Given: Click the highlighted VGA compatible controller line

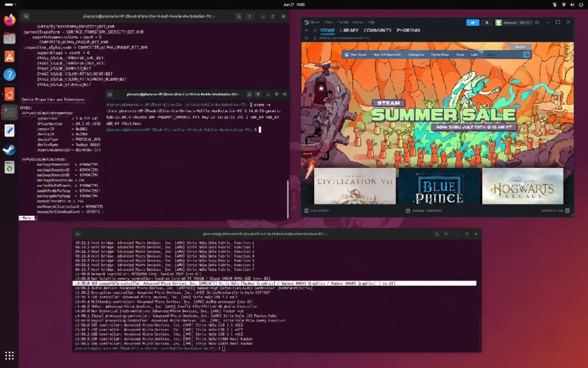Looking at the screenshot, I should (274, 283).
